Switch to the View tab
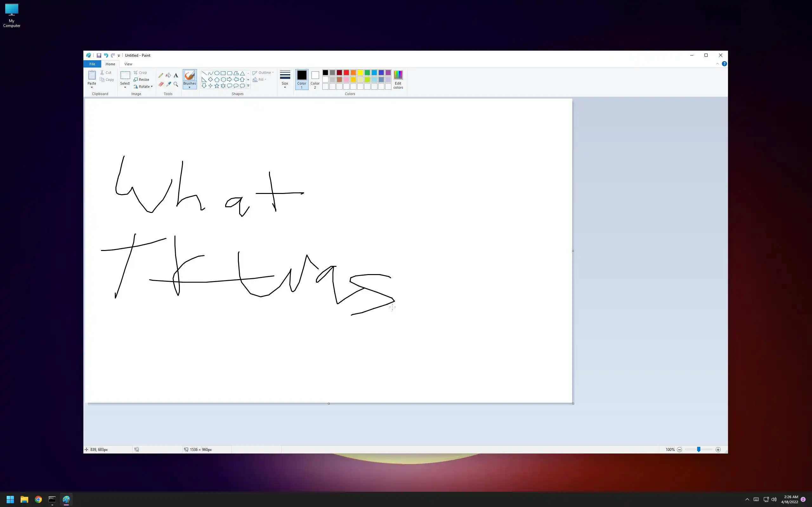Image resolution: width=812 pixels, height=507 pixels. pyautogui.click(x=128, y=64)
